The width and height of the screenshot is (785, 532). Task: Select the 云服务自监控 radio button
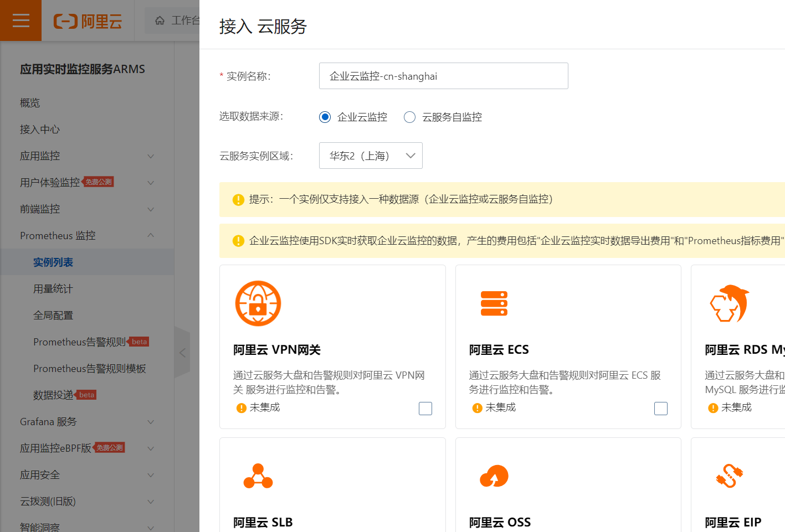pos(409,117)
